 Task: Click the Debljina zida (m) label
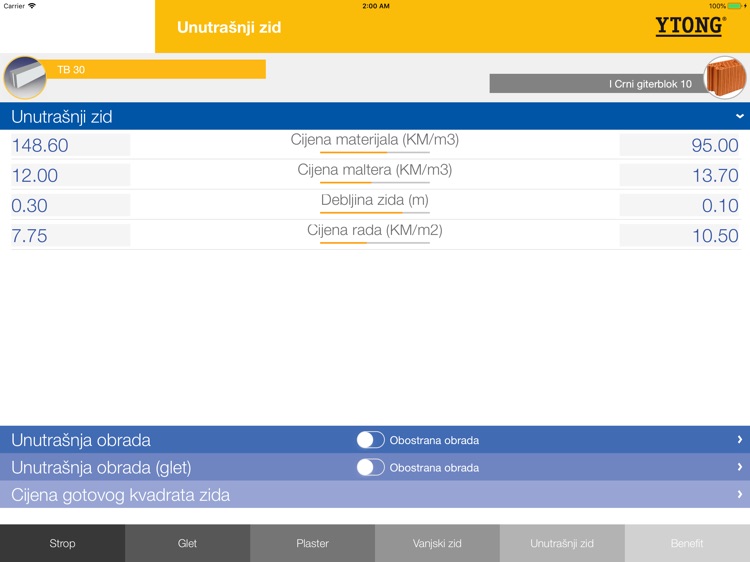[375, 200]
